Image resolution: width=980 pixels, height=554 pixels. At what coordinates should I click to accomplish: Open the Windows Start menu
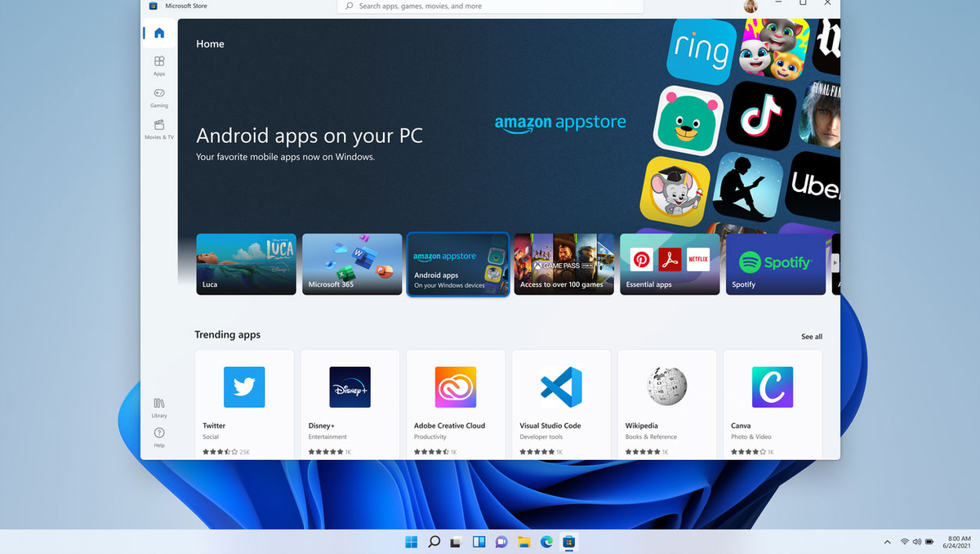(412, 541)
